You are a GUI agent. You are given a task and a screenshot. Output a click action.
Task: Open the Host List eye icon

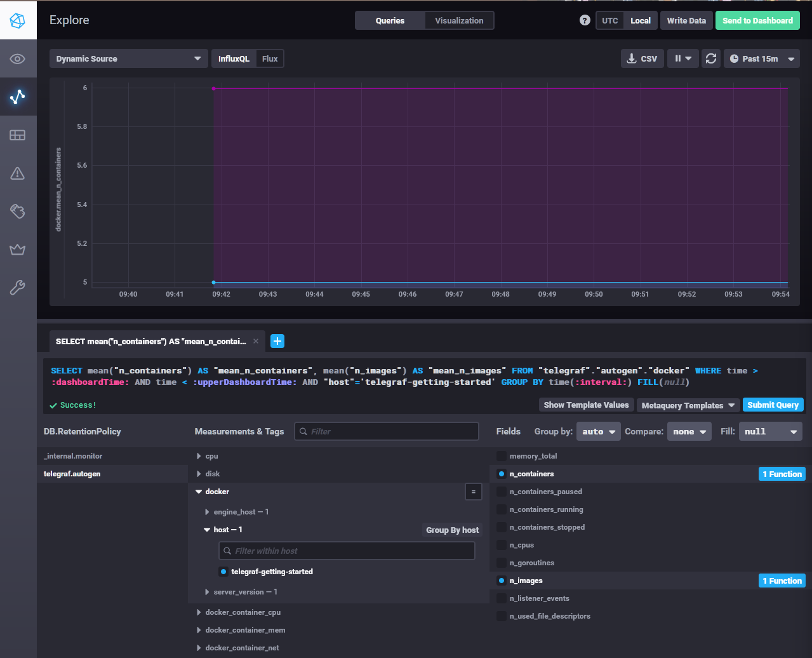pyautogui.click(x=18, y=58)
